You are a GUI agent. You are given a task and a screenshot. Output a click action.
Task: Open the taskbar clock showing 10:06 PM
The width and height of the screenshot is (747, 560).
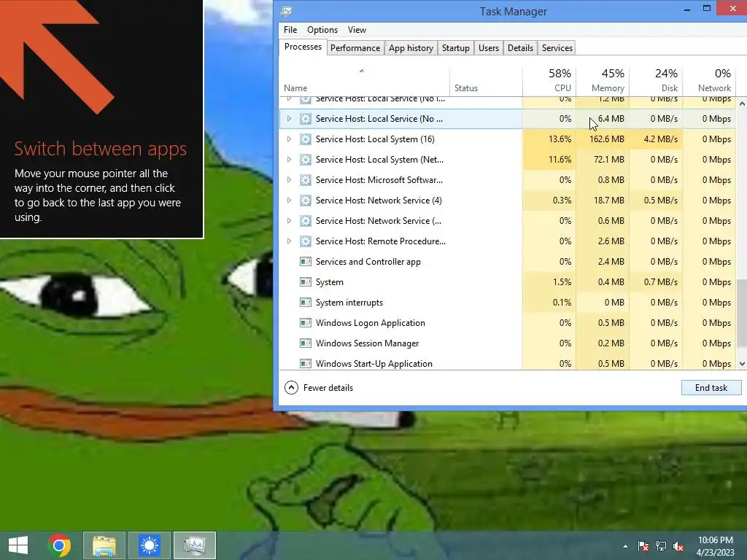[715, 546]
